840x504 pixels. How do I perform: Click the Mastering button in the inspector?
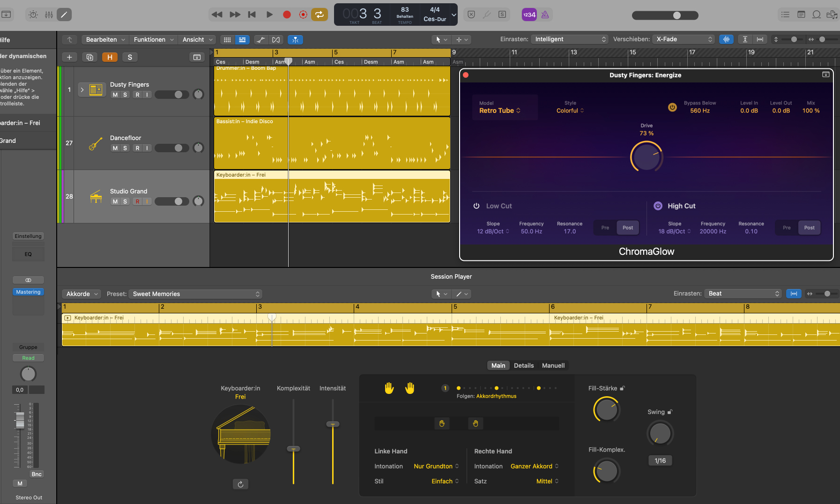(28, 291)
